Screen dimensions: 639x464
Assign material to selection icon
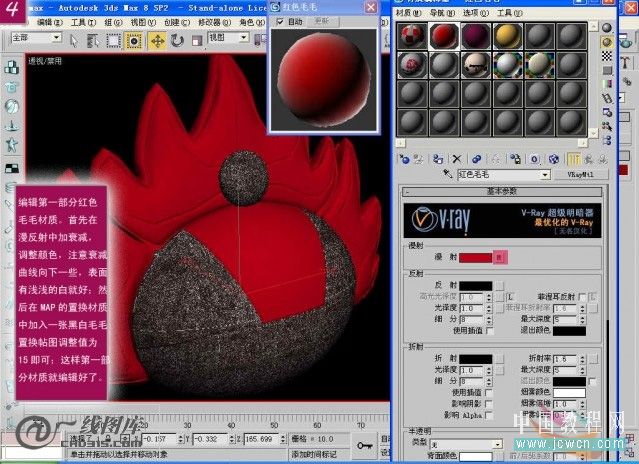pyautogui.click(x=438, y=159)
